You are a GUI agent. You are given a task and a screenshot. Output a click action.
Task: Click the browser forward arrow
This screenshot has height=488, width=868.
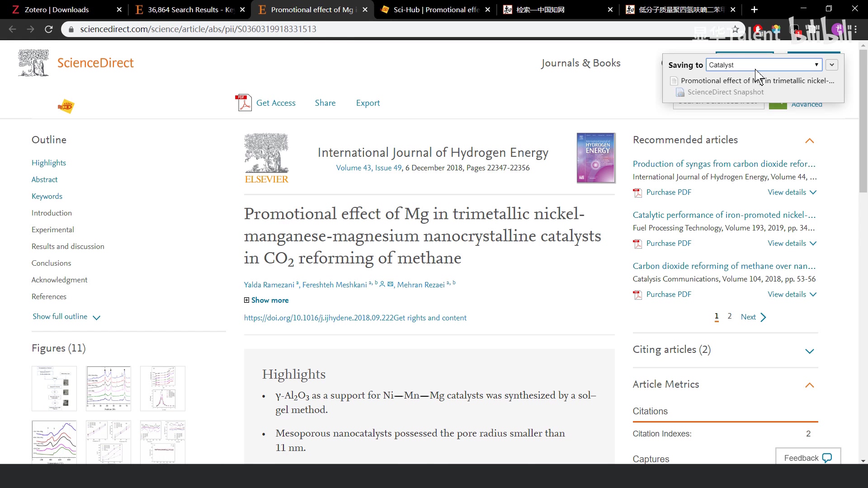pos(30,29)
